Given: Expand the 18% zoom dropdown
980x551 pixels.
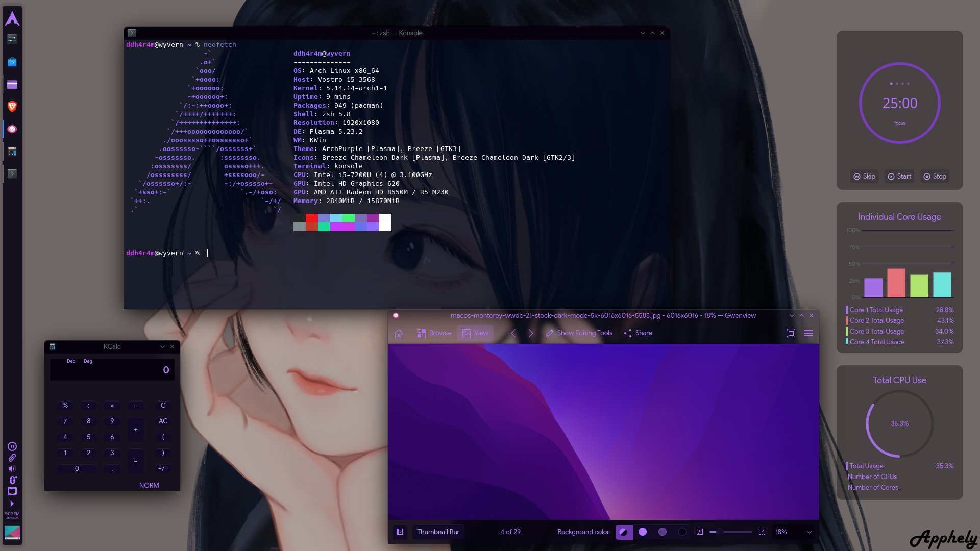Looking at the screenshot, I should pos(809,532).
